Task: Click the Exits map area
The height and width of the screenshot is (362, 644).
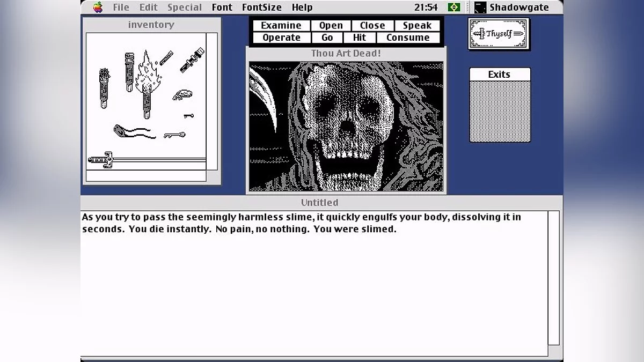Action: click(500, 111)
